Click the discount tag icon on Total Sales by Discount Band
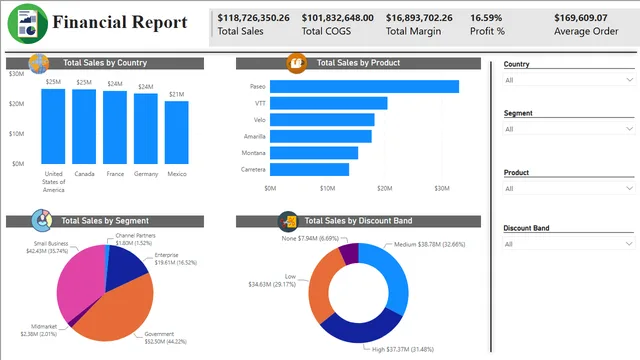This screenshot has height=360, width=640. click(x=288, y=221)
